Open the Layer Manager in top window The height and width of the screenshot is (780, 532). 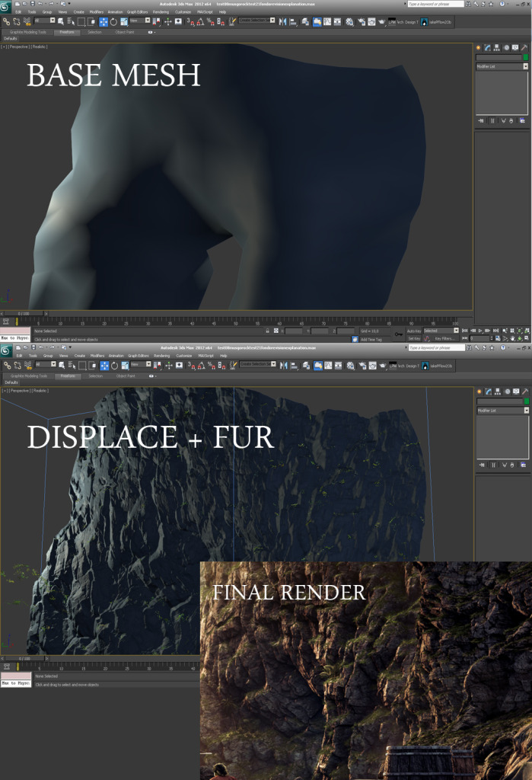click(x=305, y=21)
